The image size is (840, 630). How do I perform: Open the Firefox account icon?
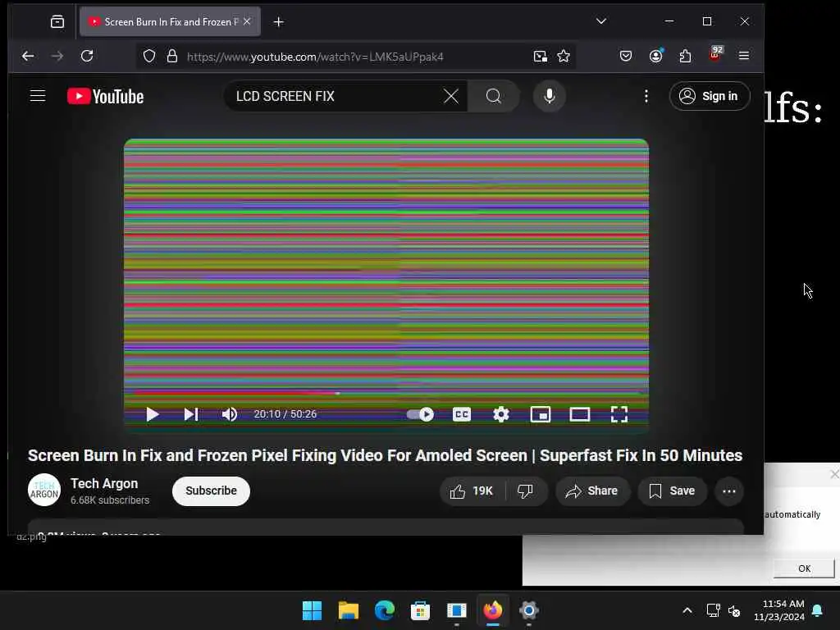tap(655, 56)
